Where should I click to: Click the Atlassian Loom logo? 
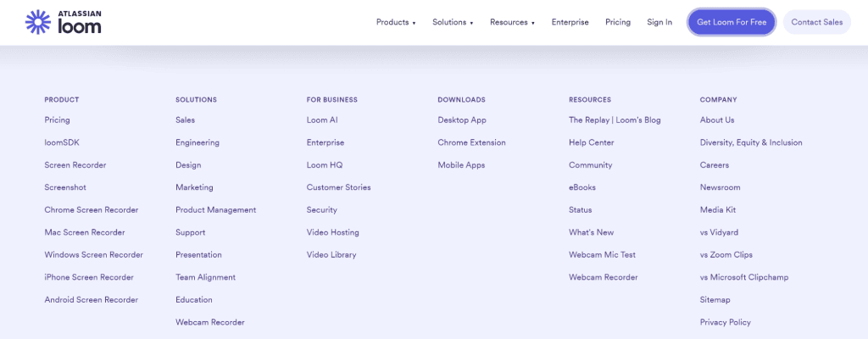coord(64,22)
